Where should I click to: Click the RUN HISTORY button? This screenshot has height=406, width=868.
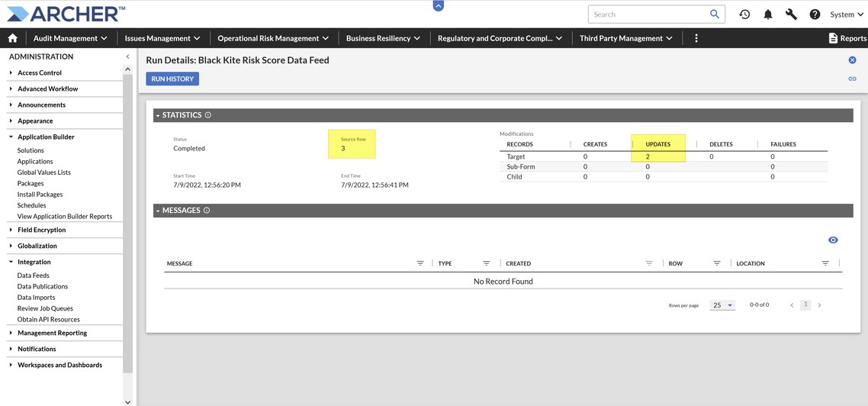click(x=172, y=79)
